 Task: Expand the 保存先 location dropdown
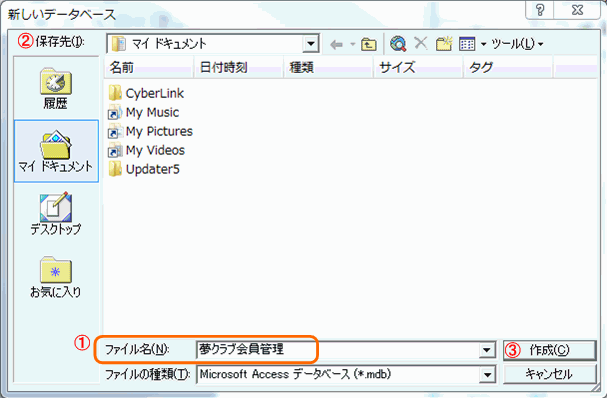click(311, 43)
